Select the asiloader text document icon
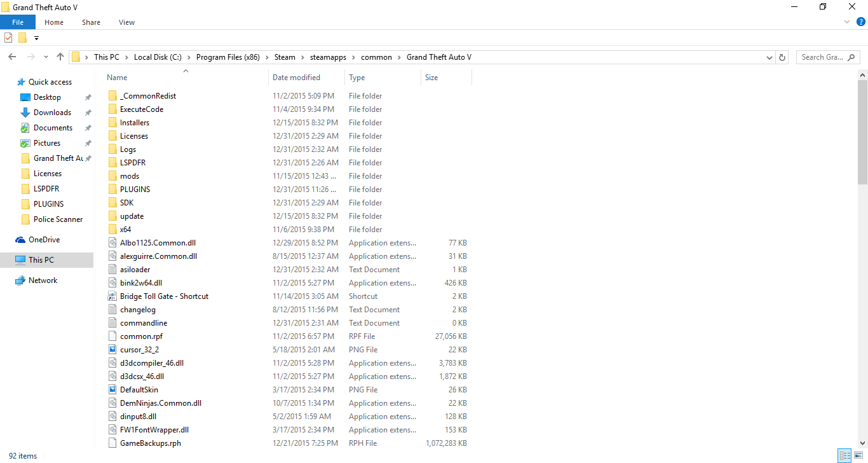The image size is (868, 463). coord(112,270)
